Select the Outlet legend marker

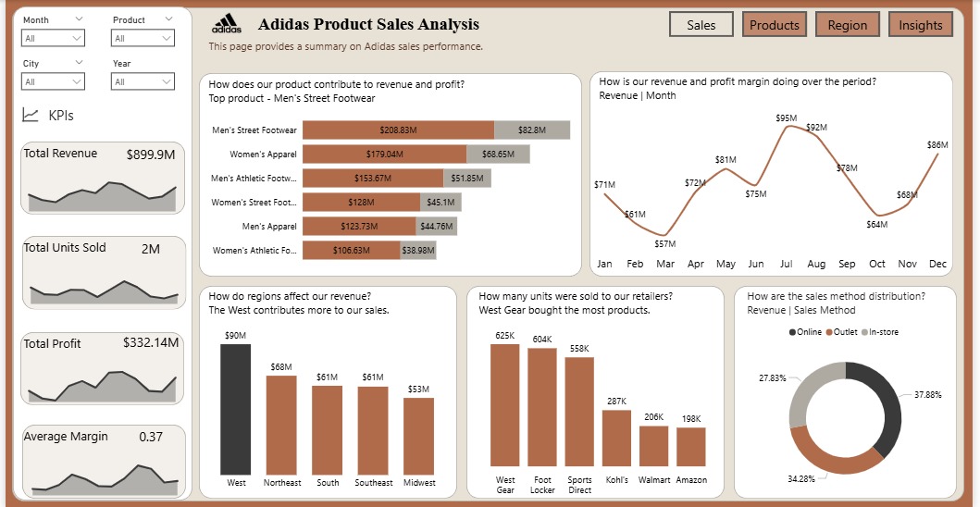(831, 332)
